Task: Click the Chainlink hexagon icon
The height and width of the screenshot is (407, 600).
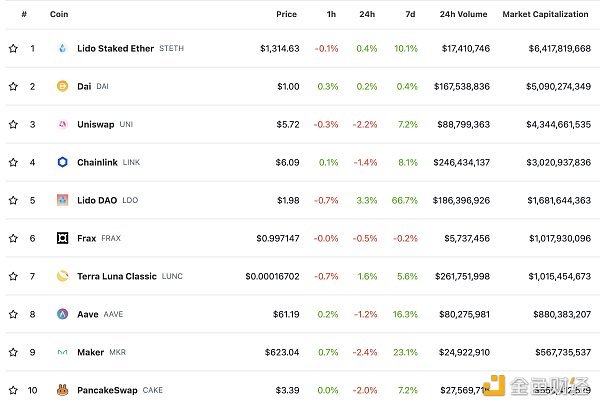Action: tap(61, 162)
